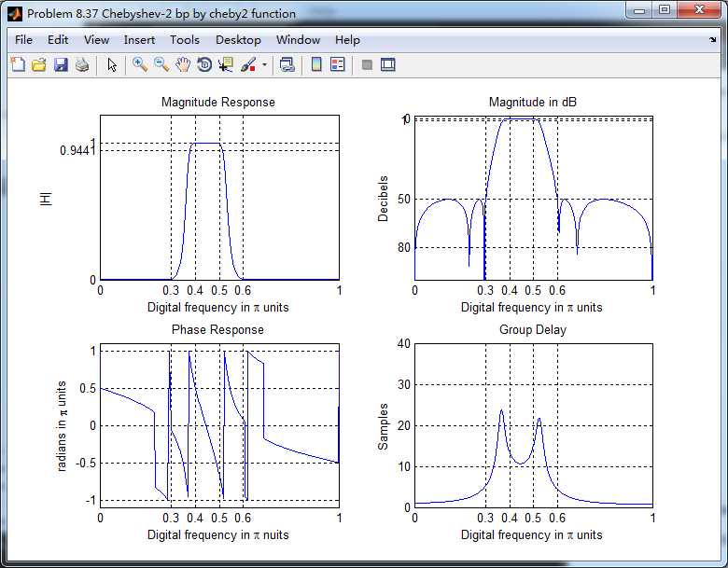Viewport: 728px width, 568px height.
Task: Click the MATLAB logo in title bar
Action: click(x=15, y=14)
